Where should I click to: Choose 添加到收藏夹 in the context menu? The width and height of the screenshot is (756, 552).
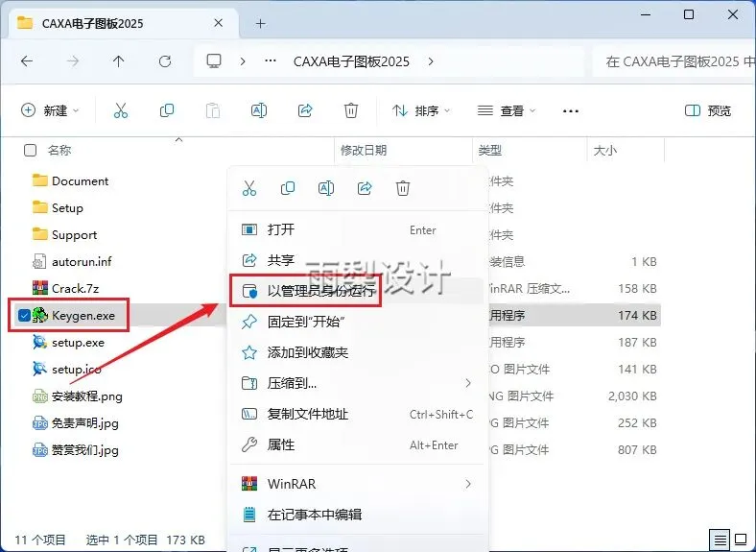[x=357, y=352]
